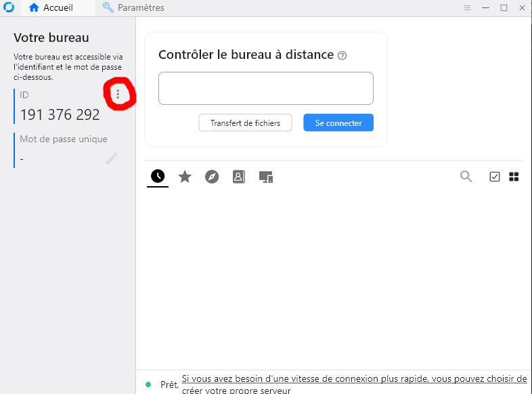
Task: Click the green ready status dot
Action: point(148,385)
